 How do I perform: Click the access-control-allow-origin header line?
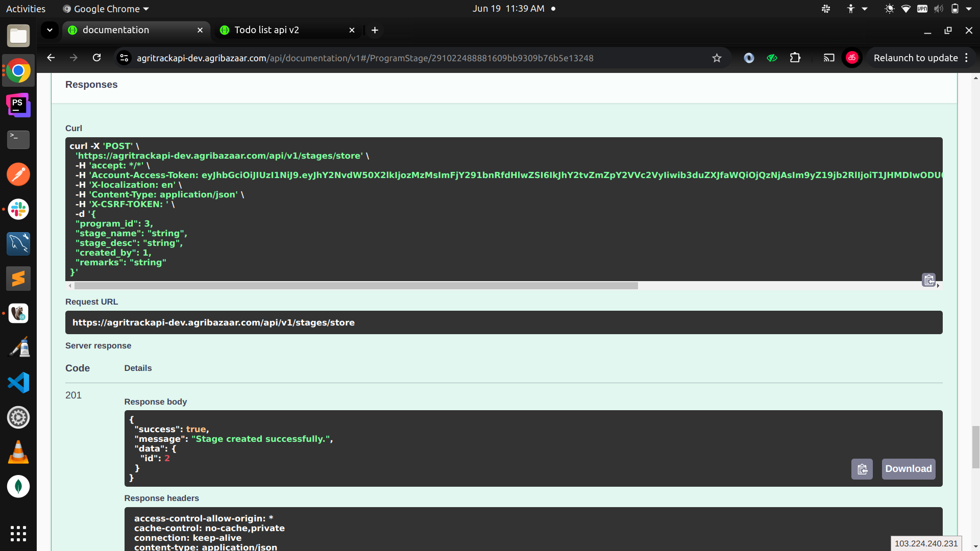pyautogui.click(x=204, y=518)
